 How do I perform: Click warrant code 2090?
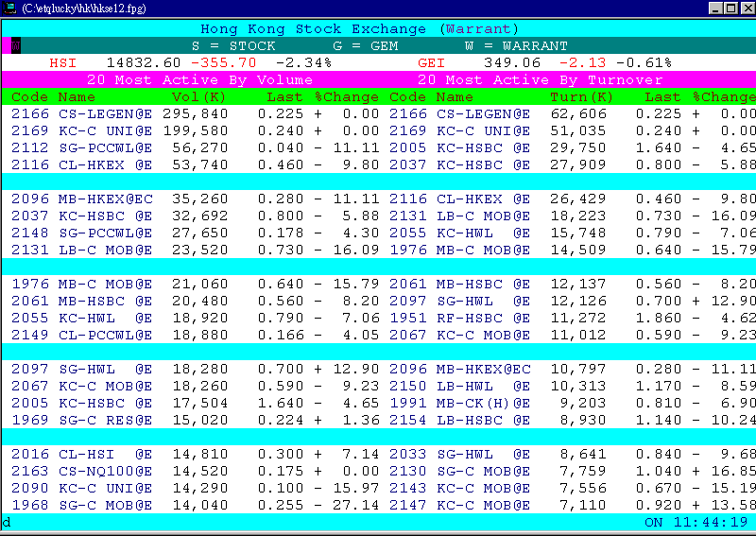pyautogui.click(x=30, y=488)
